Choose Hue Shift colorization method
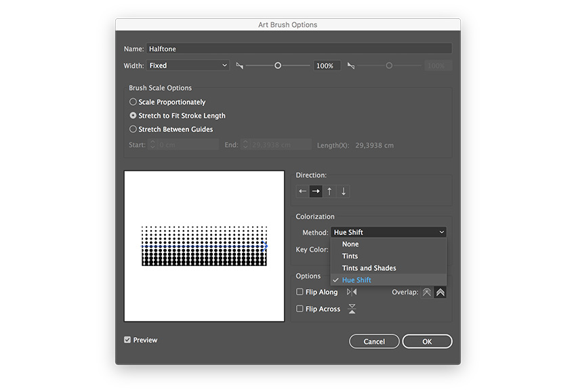Image resolution: width=576 pixels, height=392 pixels. click(389, 280)
